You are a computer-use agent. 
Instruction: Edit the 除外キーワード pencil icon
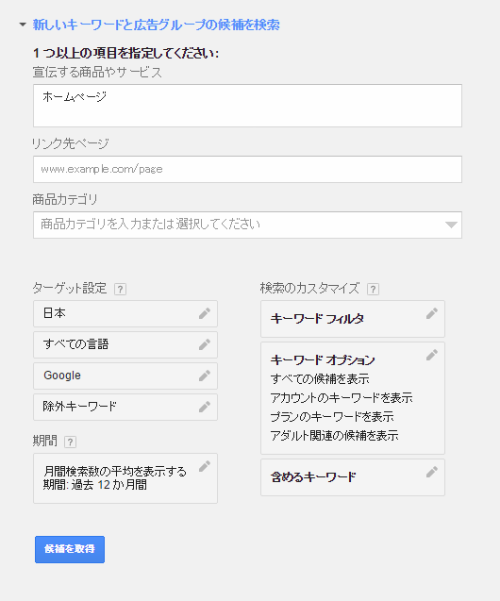204,407
